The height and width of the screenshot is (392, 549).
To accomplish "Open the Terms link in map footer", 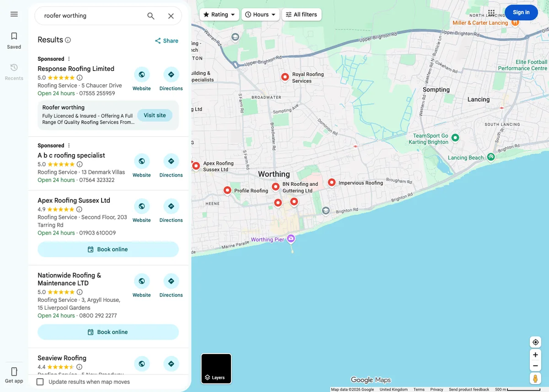I will 419,390.
